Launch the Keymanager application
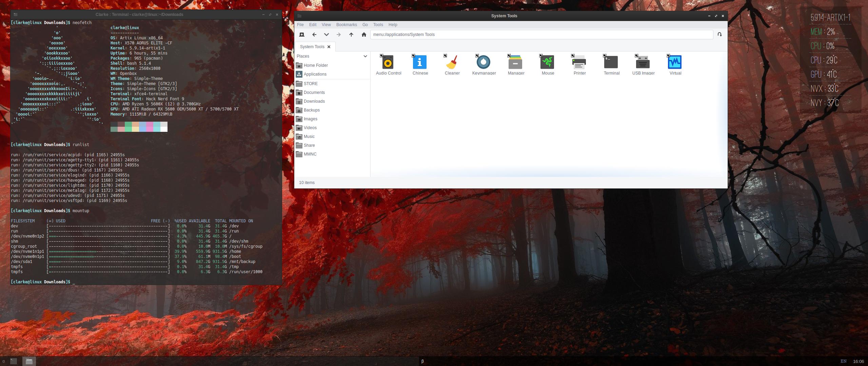The width and height of the screenshot is (868, 366). pyautogui.click(x=484, y=63)
